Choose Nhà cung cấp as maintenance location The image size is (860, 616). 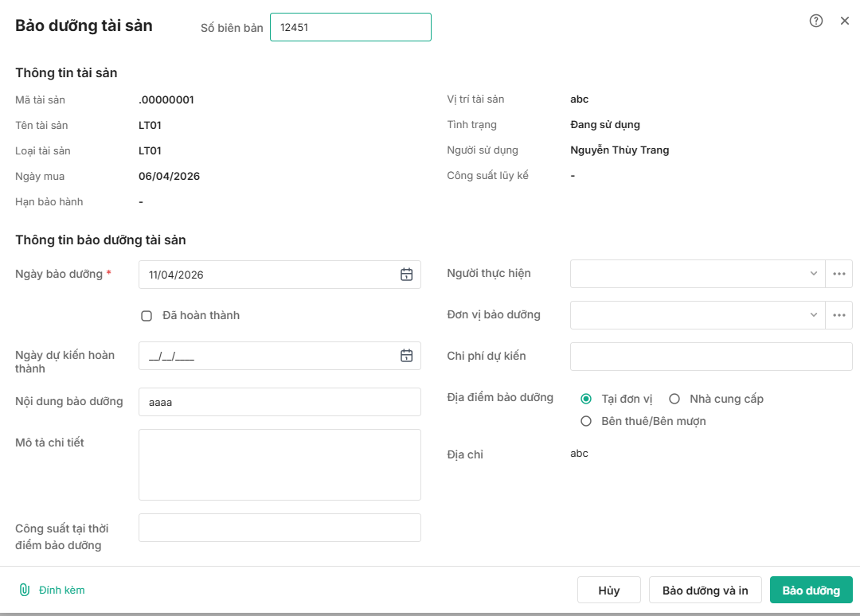pos(674,399)
